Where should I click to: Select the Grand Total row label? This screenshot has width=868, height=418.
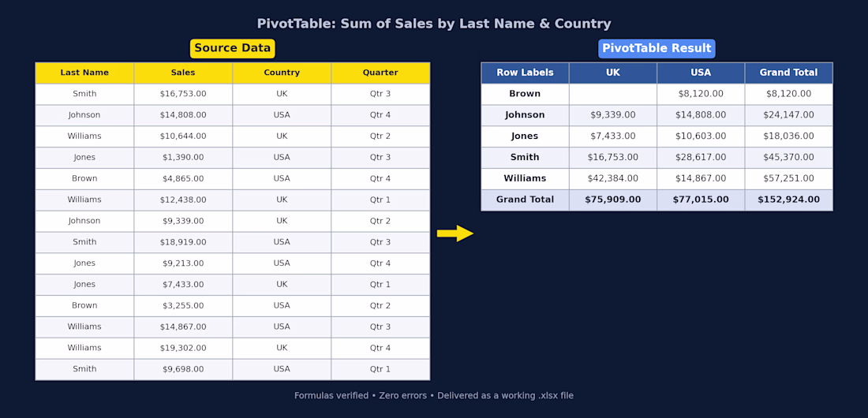525,200
